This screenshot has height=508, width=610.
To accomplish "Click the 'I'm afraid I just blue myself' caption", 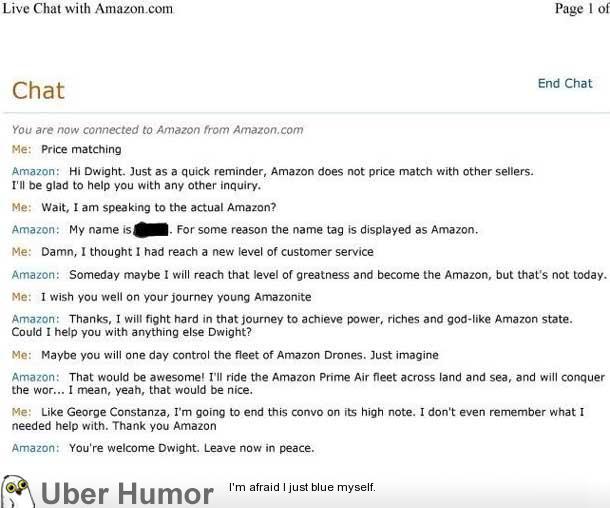I will tap(302, 487).
